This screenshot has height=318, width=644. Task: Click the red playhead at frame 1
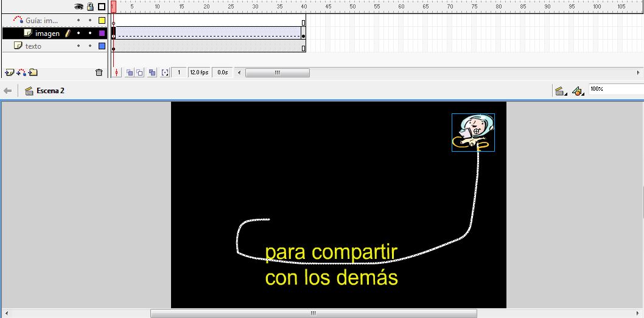click(114, 7)
